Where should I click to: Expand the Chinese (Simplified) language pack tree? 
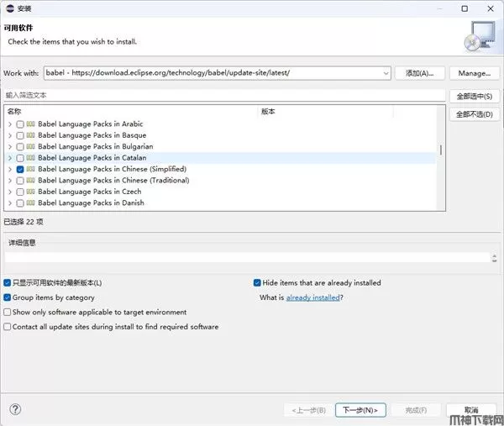coord(10,170)
